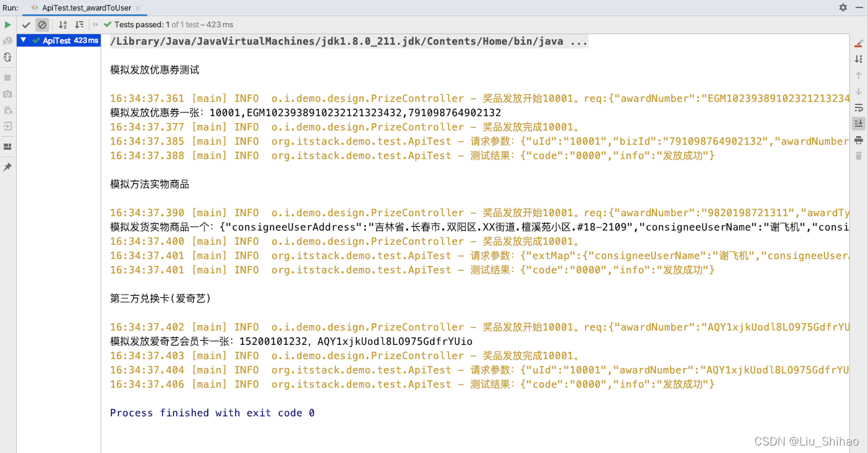Open Run panel settings gear
The width and height of the screenshot is (868, 453).
click(843, 7)
